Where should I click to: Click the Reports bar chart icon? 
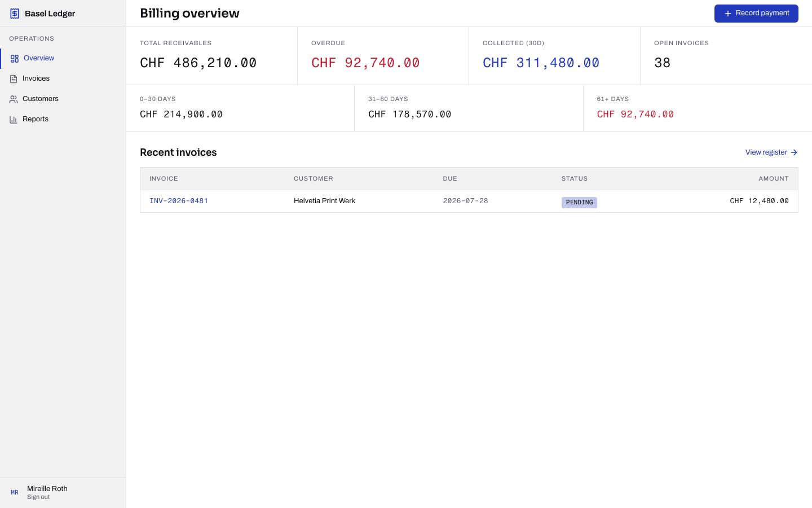pos(14,119)
